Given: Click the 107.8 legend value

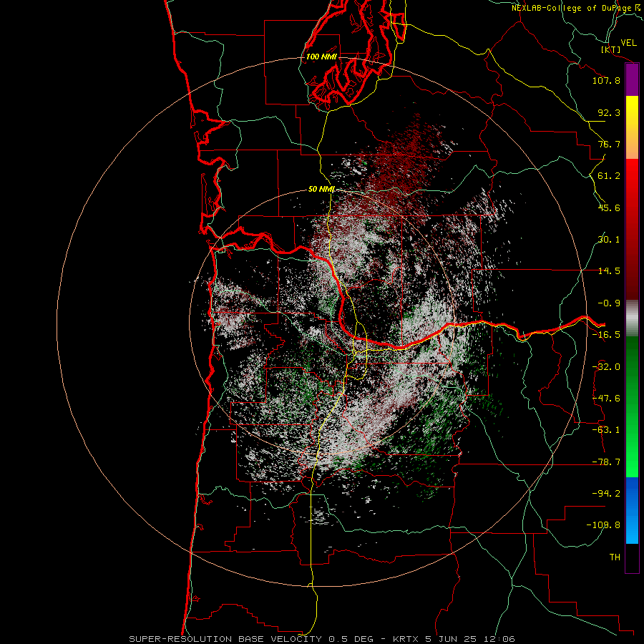Looking at the screenshot, I should (x=606, y=80).
